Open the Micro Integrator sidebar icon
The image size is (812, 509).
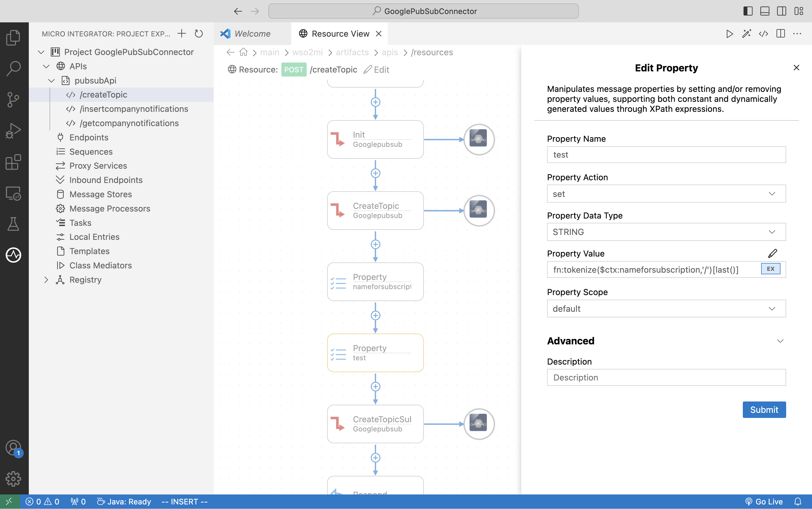click(13, 255)
